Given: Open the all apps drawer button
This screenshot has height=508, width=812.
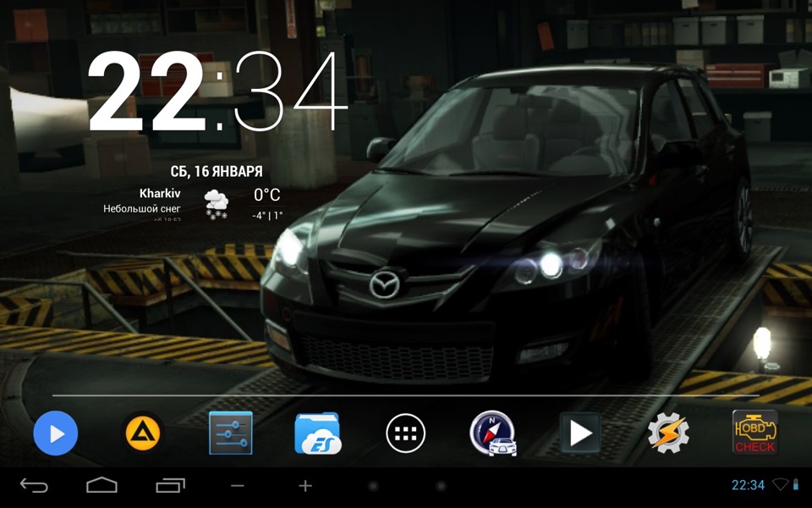Looking at the screenshot, I should [x=405, y=433].
